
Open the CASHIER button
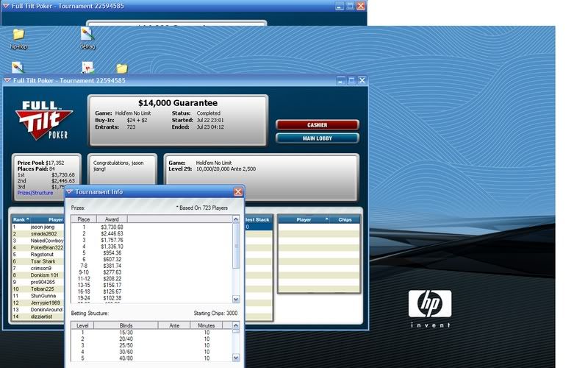[x=318, y=125]
